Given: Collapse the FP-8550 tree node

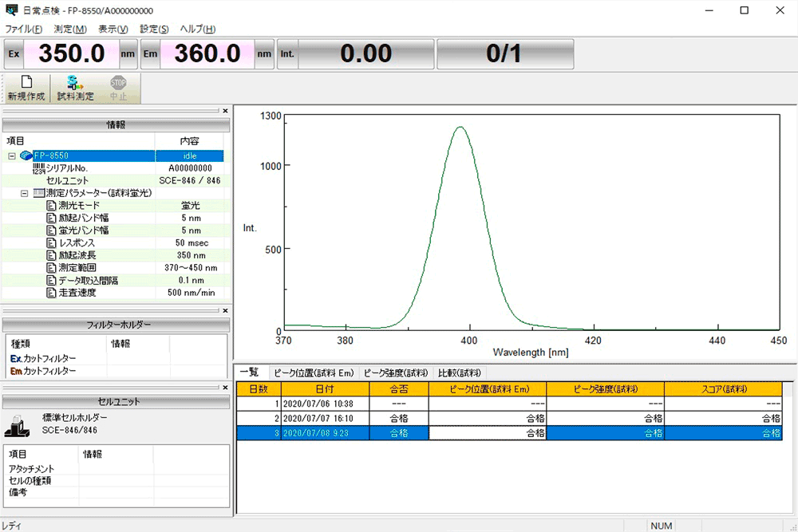Looking at the screenshot, I should pos(12,156).
